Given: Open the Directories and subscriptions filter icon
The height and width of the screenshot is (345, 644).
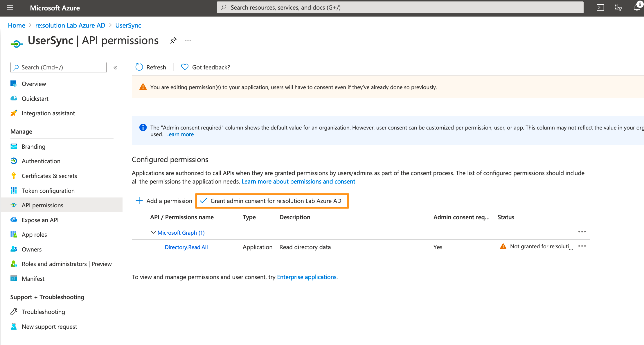Looking at the screenshot, I should 618,8.
